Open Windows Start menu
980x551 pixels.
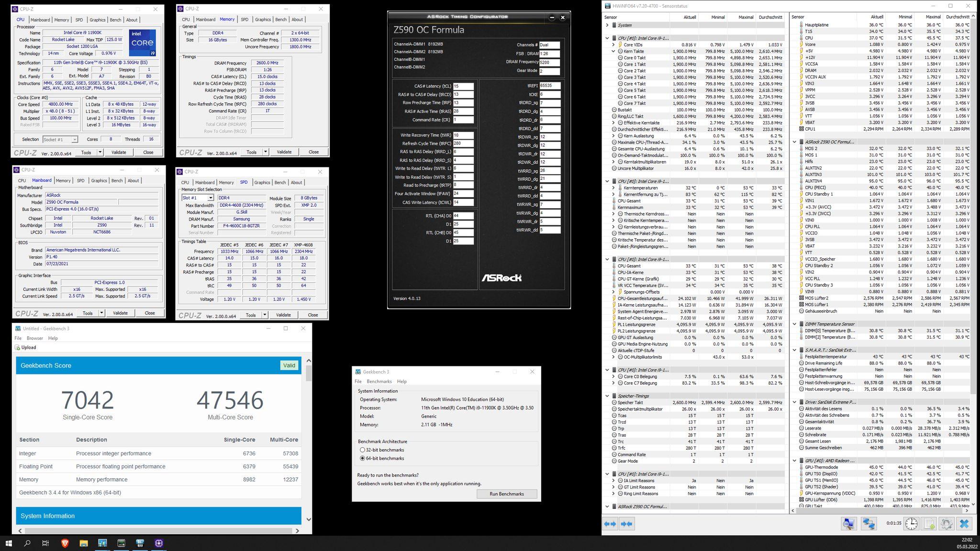coord(9,543)
